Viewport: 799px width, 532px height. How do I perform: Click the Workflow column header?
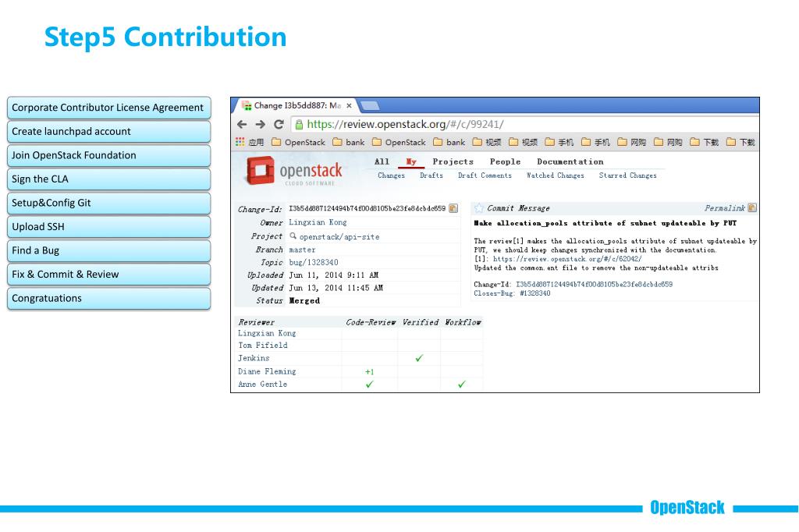point(463,322)
